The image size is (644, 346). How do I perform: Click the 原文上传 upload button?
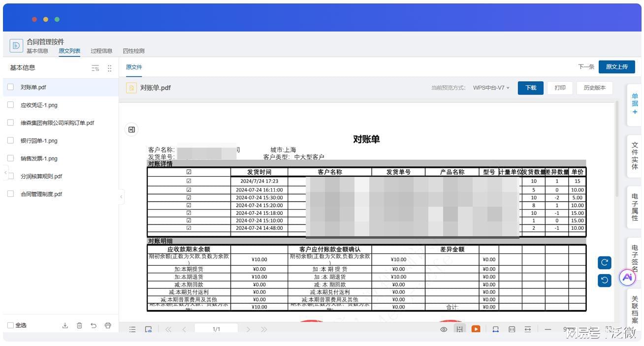(x=616, y=66)
